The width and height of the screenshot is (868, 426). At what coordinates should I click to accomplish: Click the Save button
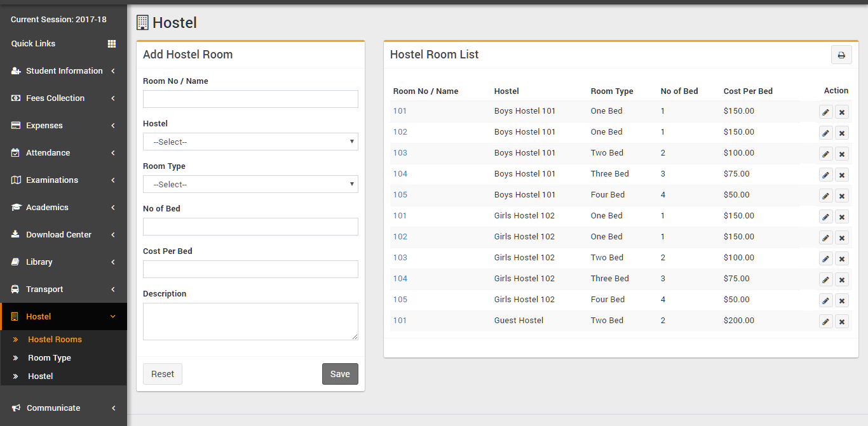point(340,374)
